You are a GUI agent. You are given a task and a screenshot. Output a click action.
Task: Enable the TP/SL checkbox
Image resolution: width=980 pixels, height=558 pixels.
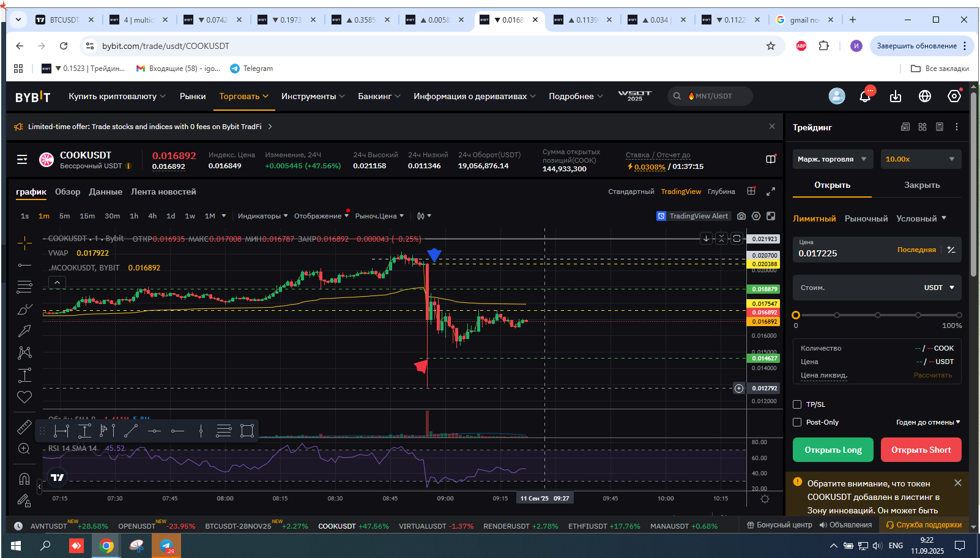pyautogui.click(x=797, y=404)
